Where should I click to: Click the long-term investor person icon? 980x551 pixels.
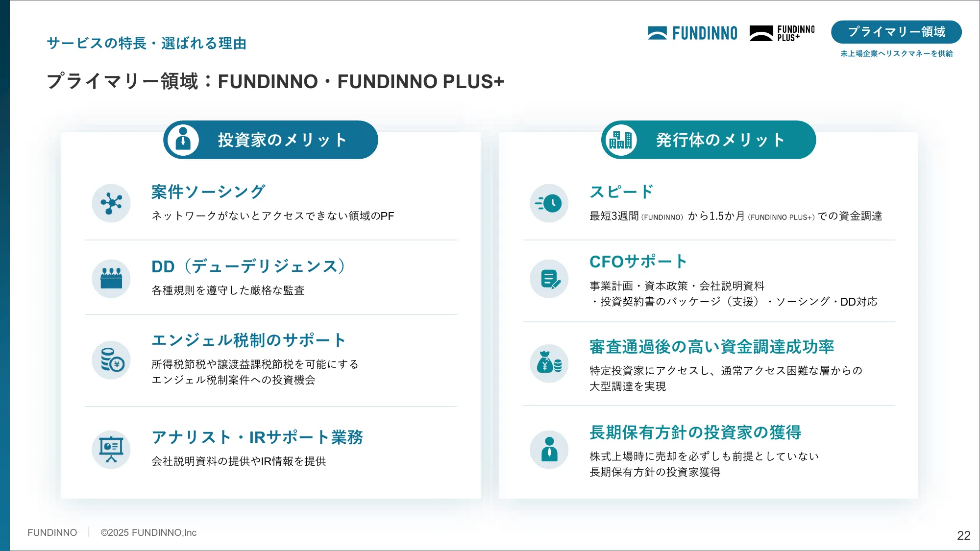(549, 449)
